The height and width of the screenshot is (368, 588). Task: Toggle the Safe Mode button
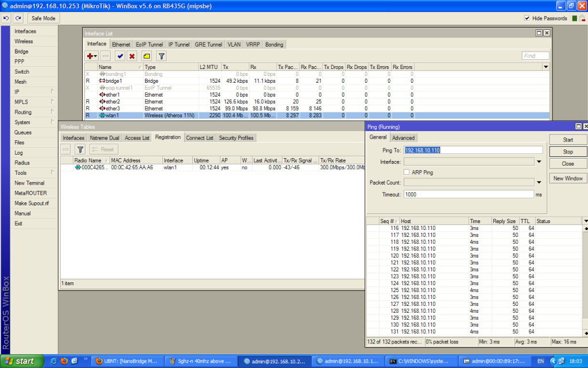click(43, 18)
